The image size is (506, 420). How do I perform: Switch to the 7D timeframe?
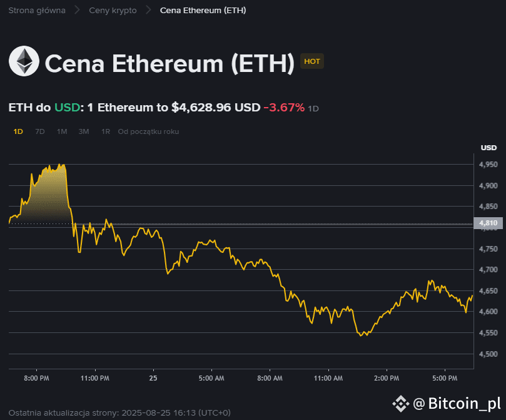coord(39,131)
